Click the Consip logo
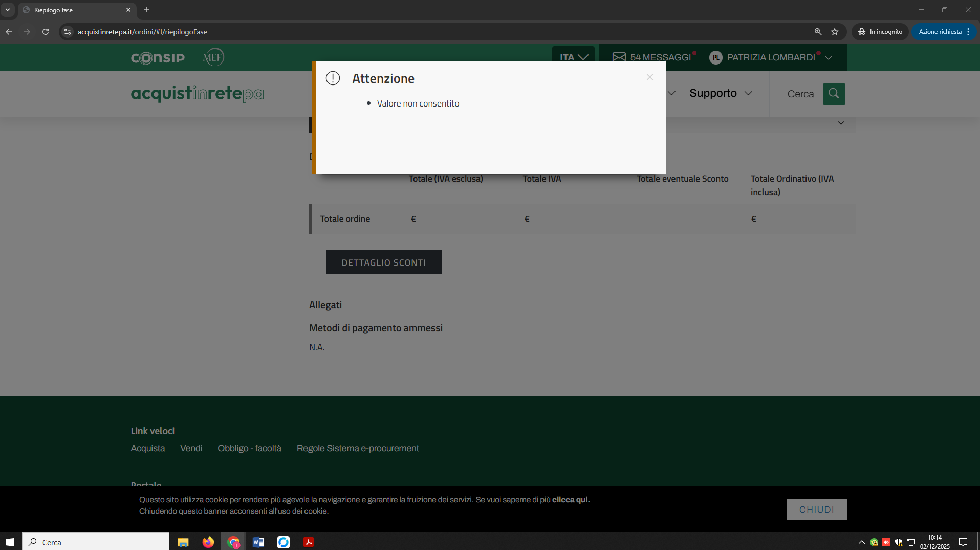 158,58
